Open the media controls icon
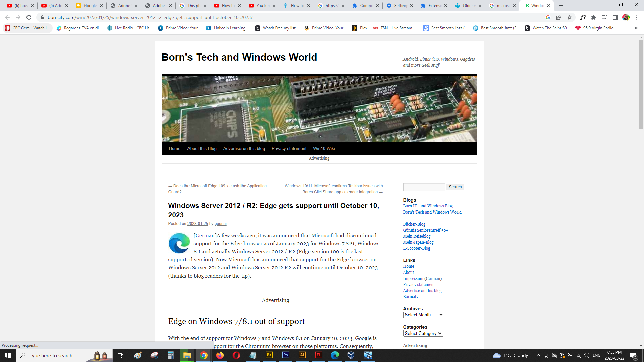The width and height of the screenshot is (644, 362). 604,17
